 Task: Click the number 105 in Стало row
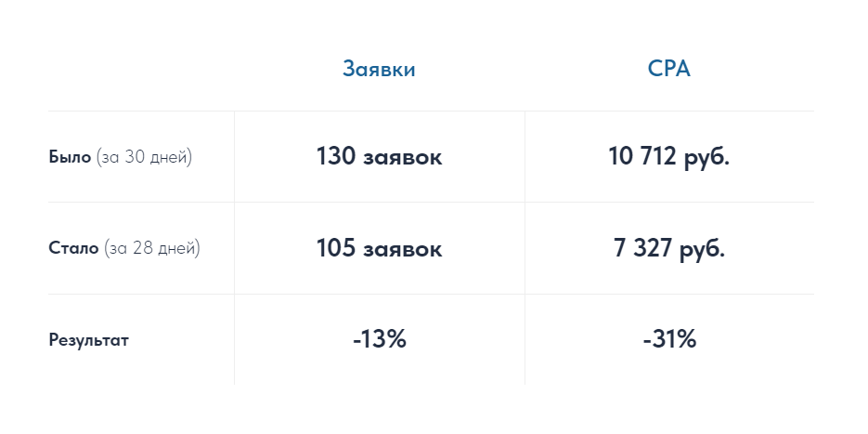click(x=335, y=249)
